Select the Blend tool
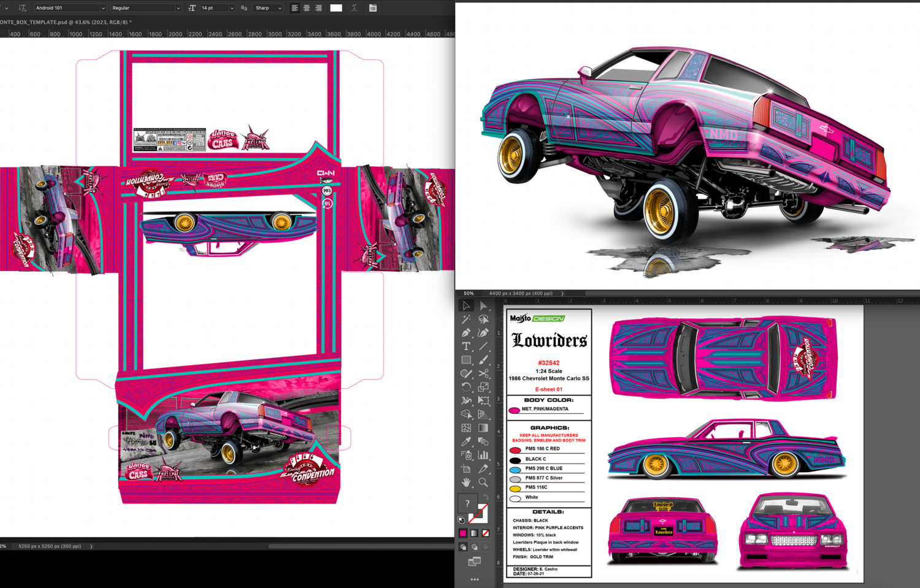920x588 pixels. click(483, 441)
